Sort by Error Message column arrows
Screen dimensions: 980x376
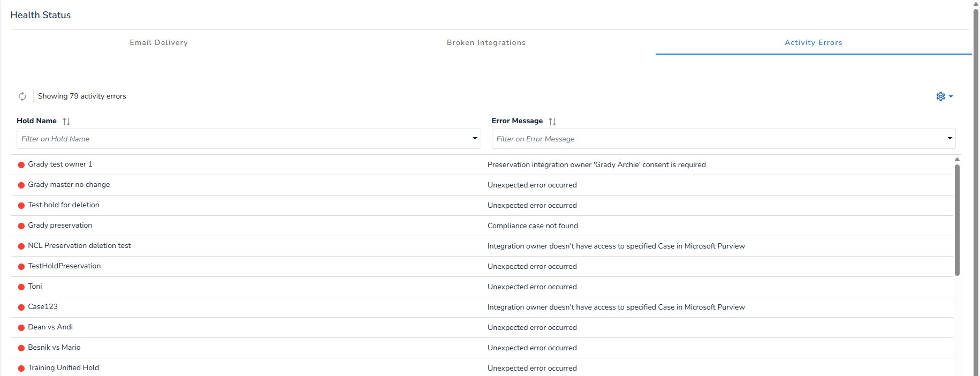[552, 122]
